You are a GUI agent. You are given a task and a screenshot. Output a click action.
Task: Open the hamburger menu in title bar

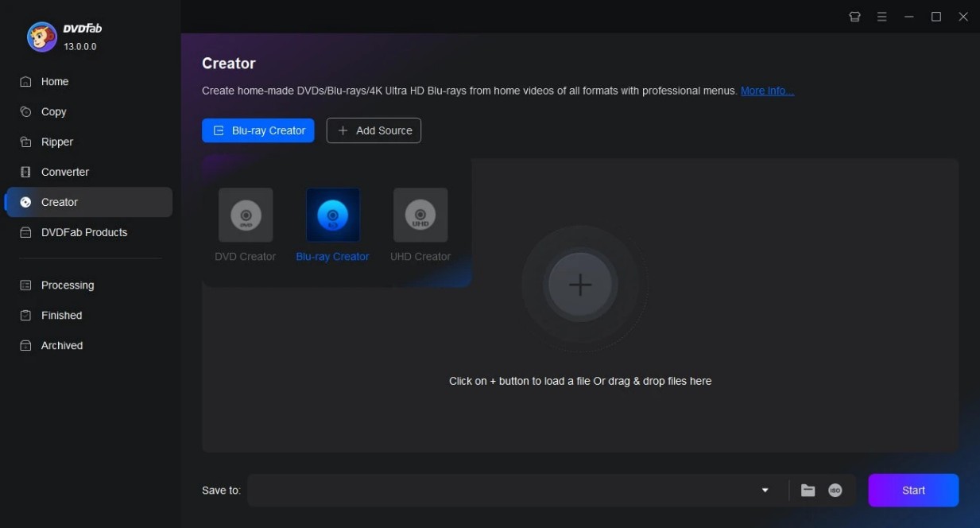click(881, 16)
